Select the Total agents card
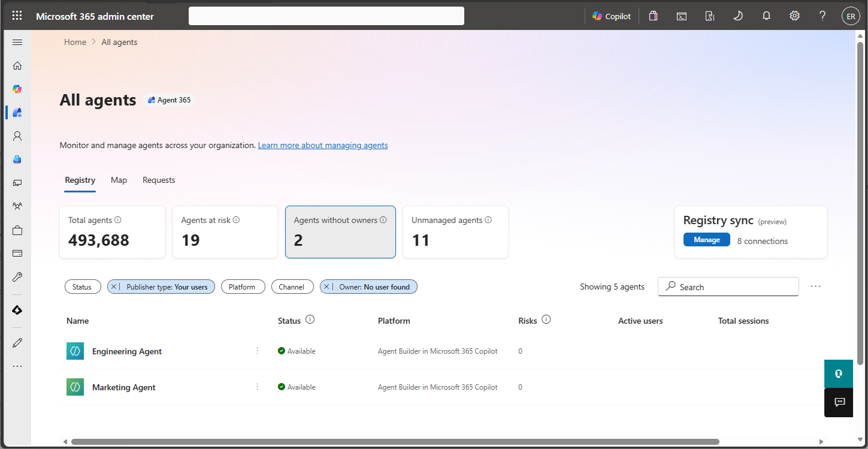 click(x=113, y=232)
